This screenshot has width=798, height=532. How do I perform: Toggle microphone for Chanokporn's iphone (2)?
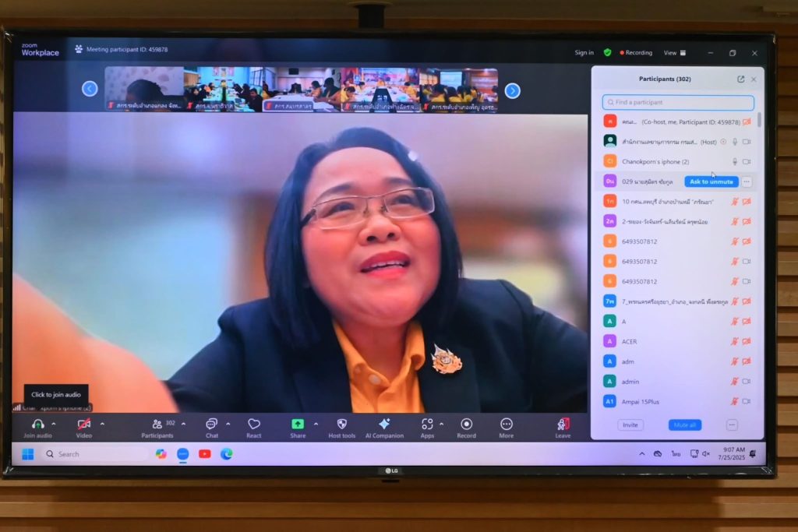tap(735, 162)
